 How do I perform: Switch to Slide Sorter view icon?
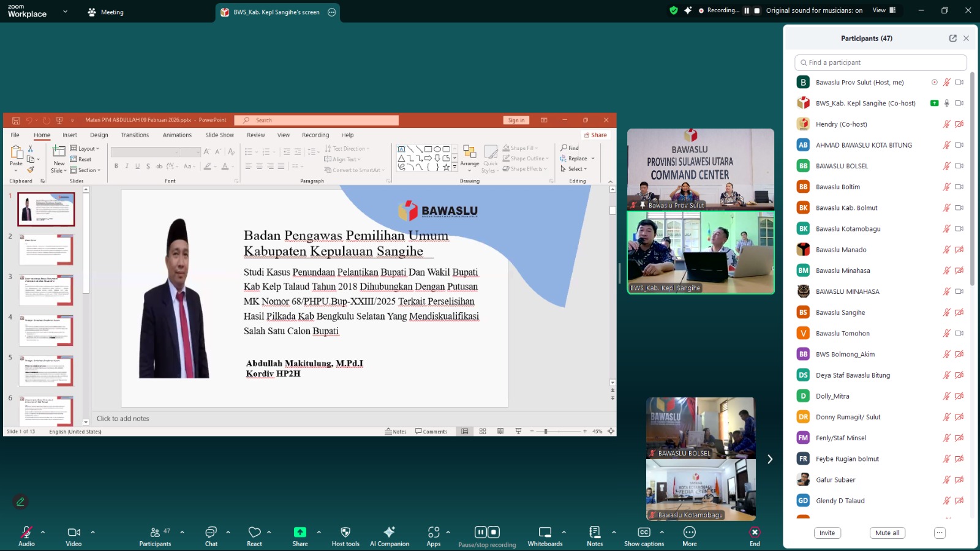483,431
